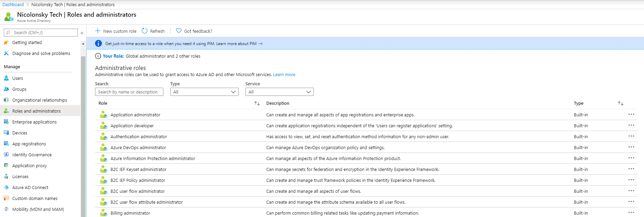The height and width of the screenshot is (217, 644).
Task: Click the Refresh button label
Action: [157, 31]
